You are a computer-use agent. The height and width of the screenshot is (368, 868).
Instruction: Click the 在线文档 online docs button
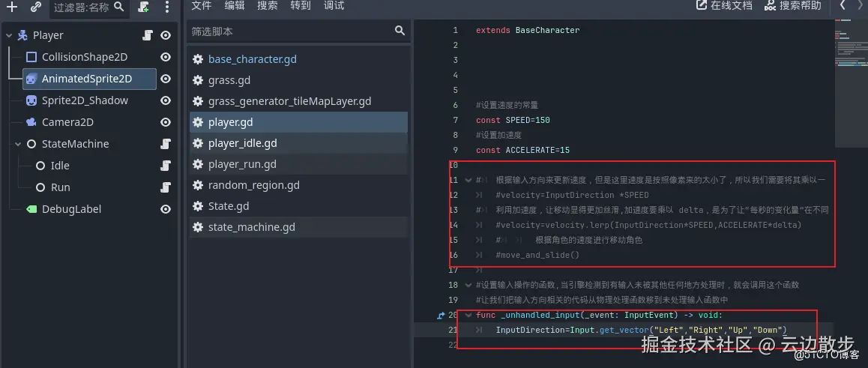tap(723, 6)
